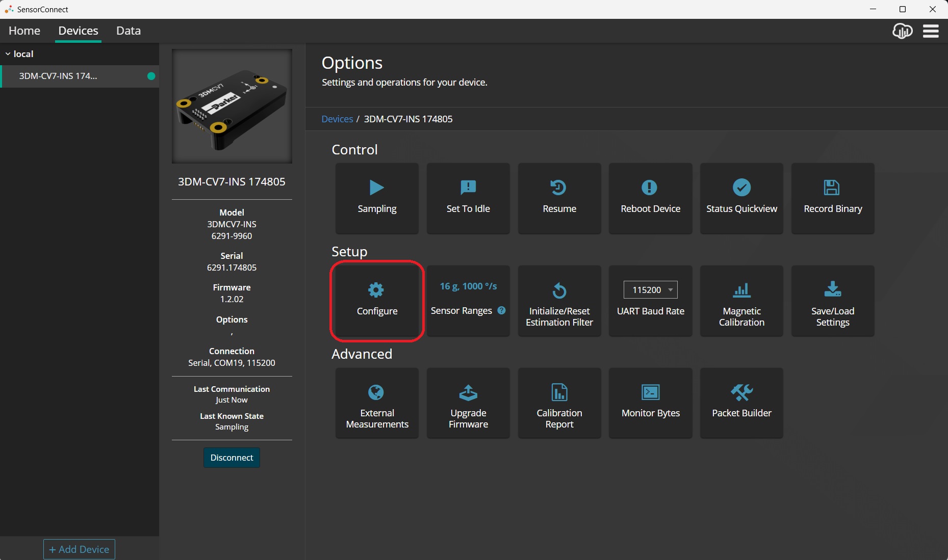Select 3DM-CV7-INS 174... in device list
Screen dimensions: 948x560
point(80,76)
